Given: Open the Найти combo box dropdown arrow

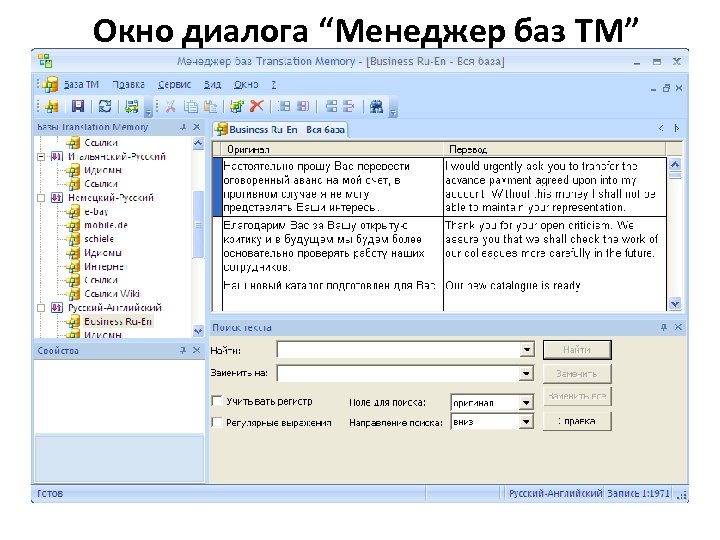Looking at the screenshot, I should [x=527, y=350].
